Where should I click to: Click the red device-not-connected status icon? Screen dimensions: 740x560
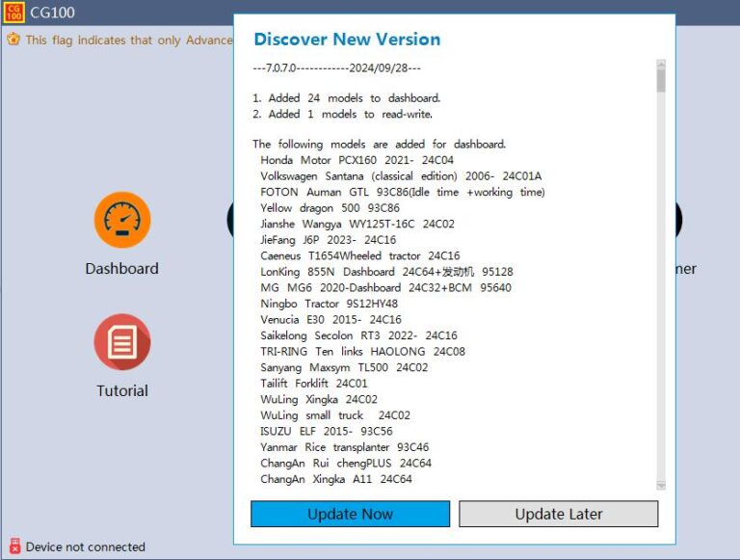pos(15,546)
